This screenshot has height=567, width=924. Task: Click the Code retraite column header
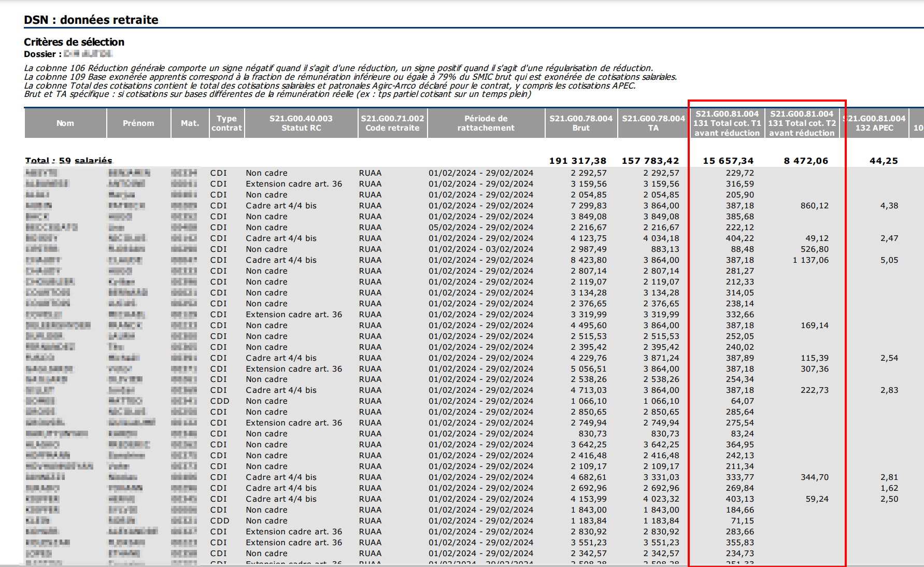[x=392, y=123]
